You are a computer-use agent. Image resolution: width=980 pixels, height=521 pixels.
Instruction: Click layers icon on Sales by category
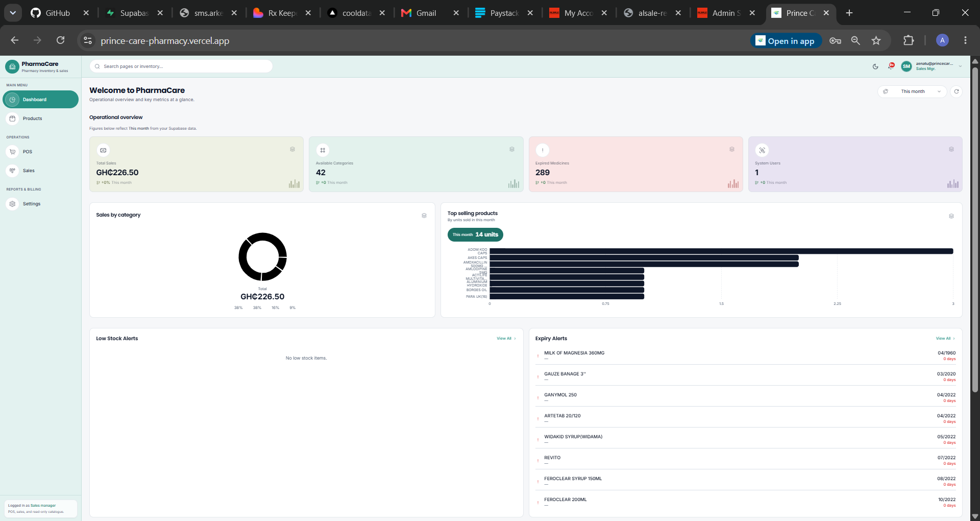pos(424,216)
